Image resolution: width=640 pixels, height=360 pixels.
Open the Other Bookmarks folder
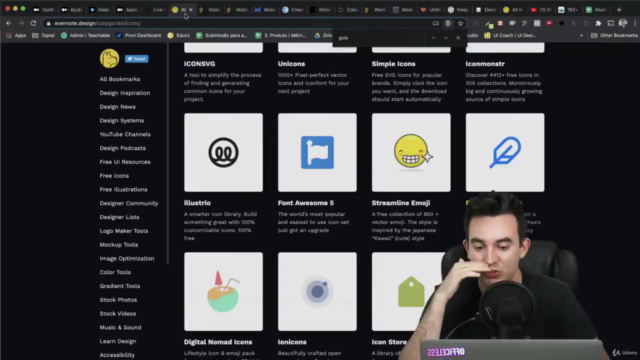tap(614, 36)
